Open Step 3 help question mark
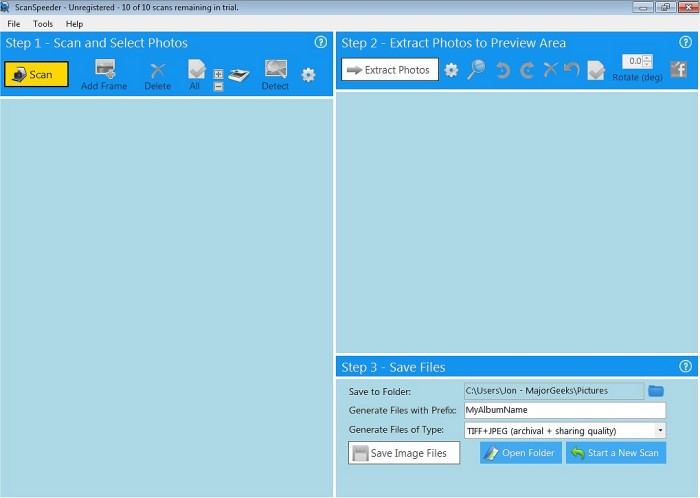 [686, 366]
